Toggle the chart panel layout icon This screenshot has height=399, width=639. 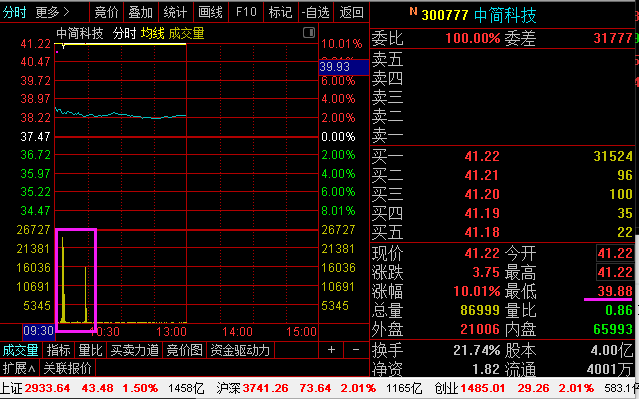[309, 33]
